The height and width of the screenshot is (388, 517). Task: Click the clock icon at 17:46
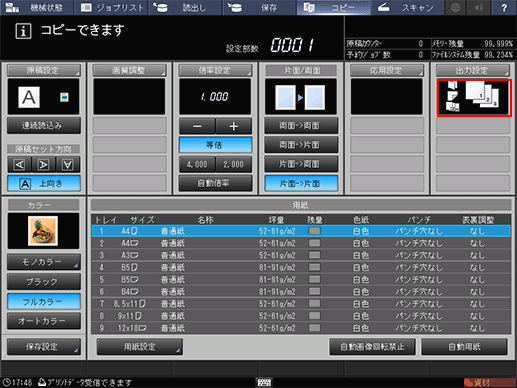(7, 382)
